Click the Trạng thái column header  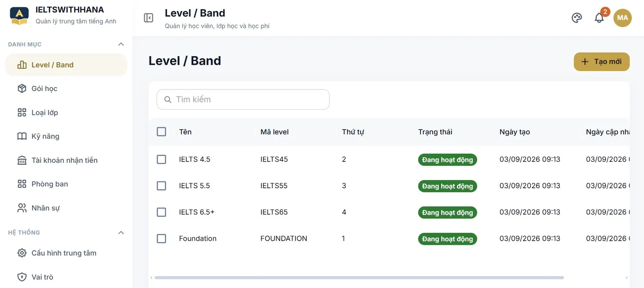pyautogui.click(x=435, y=132)
